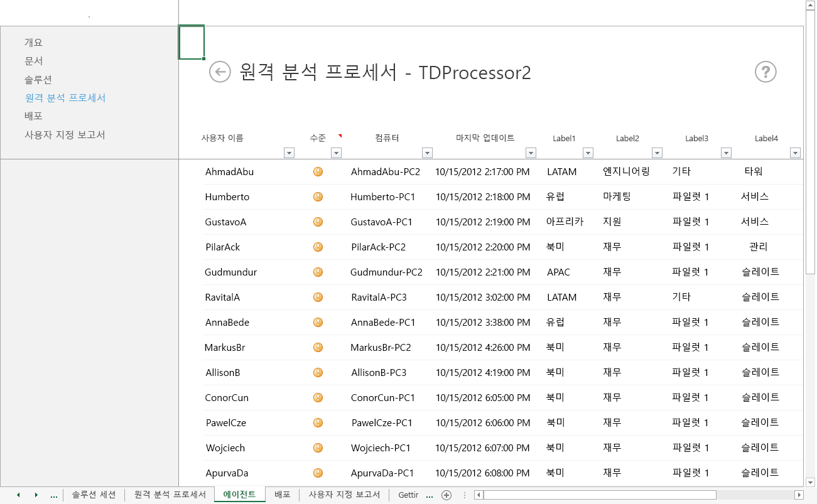This screenshot has height=504, width=817.
Task: Click warning icon in GustavoA row
Action: pyautogui.click(x=318, y=222)
